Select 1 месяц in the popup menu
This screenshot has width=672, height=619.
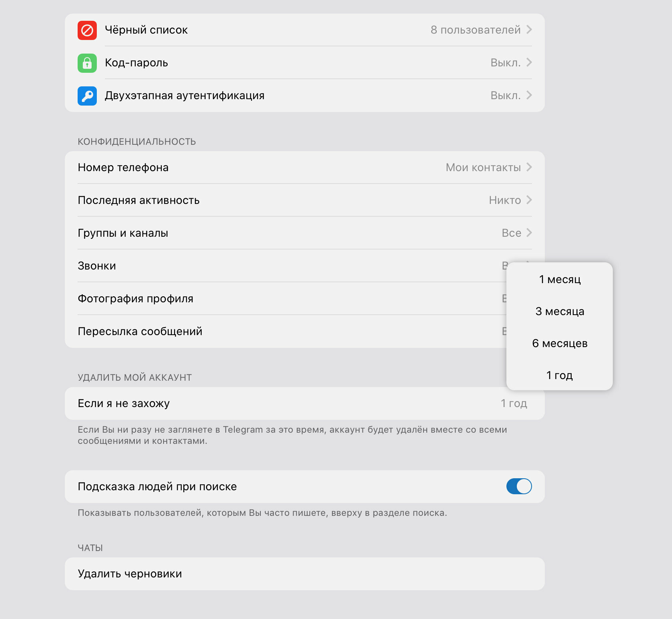click(x=560, y=279)
